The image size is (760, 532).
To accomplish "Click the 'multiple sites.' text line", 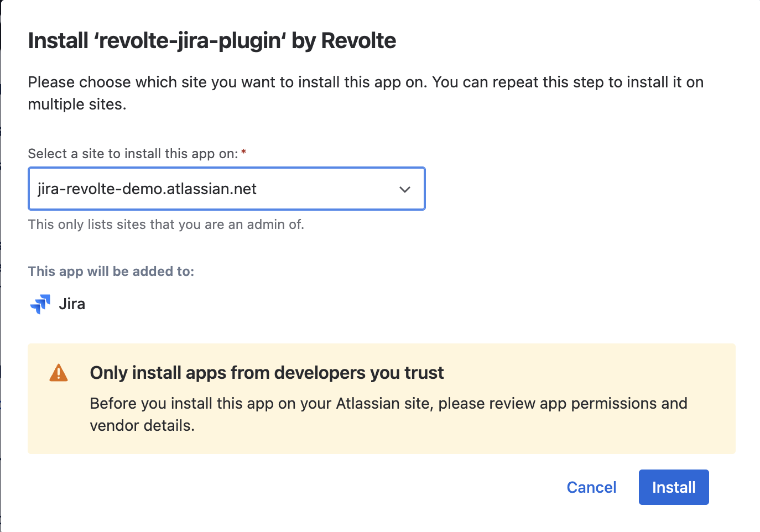I will [x=77, y=105].
